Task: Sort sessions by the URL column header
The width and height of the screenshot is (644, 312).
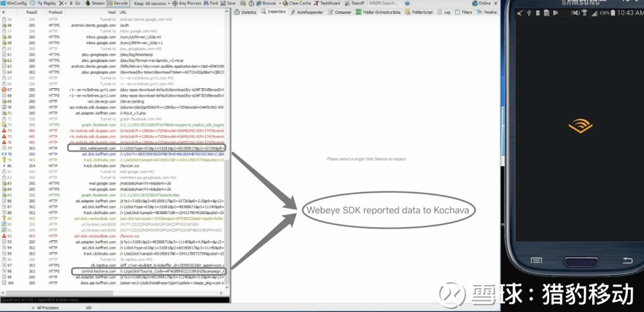Action: (x=123, y=13)
